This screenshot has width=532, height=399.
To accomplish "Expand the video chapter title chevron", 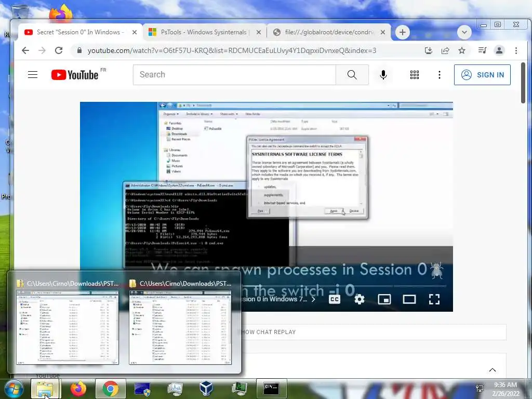I will click(313, 299).
